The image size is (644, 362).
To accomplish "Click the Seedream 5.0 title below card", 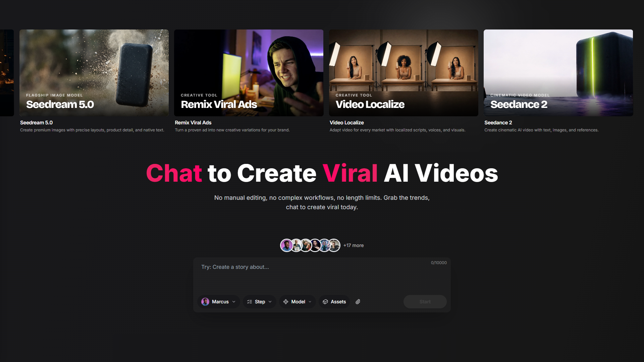I will (36, 123).
